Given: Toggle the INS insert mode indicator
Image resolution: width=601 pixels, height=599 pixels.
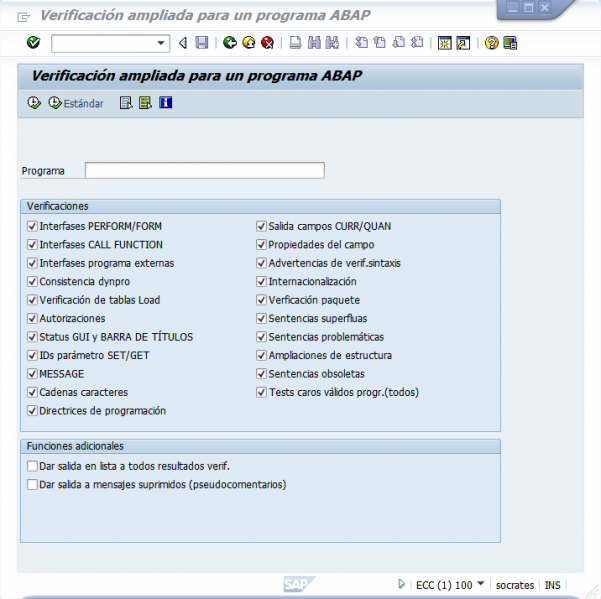Looking at the screenshot, I should (x=552, y=585).
